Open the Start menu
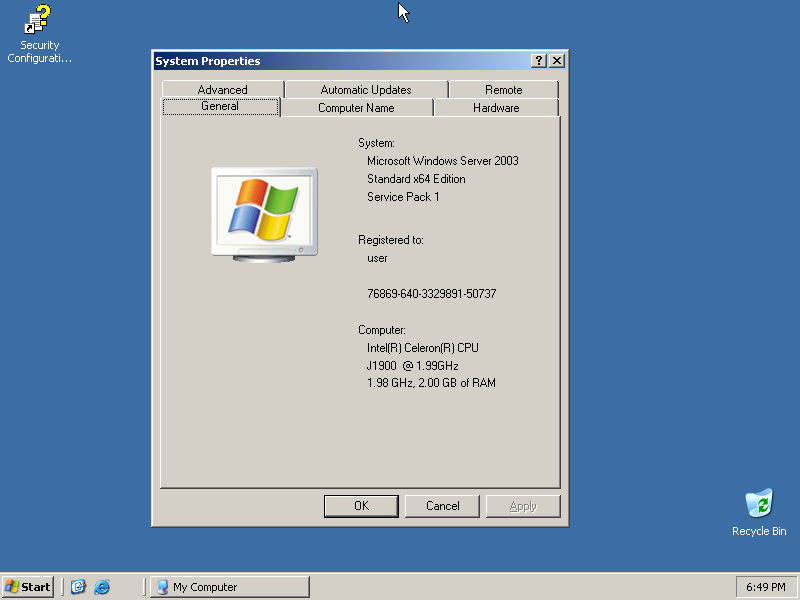 pos(28,587)
